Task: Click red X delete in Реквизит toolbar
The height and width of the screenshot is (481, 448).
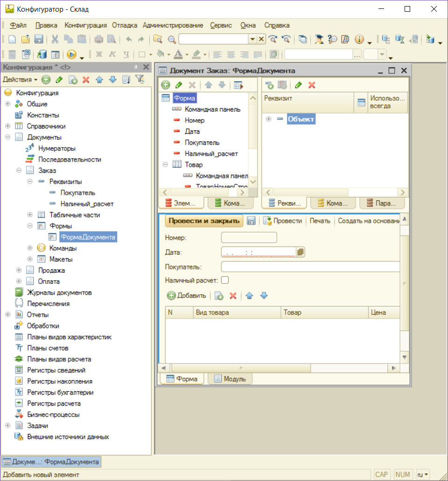Action: click(x=312, y=85)
